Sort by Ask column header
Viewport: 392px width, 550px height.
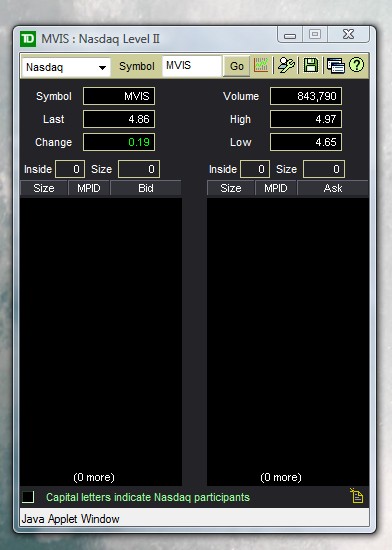click(x=333, y=188)
